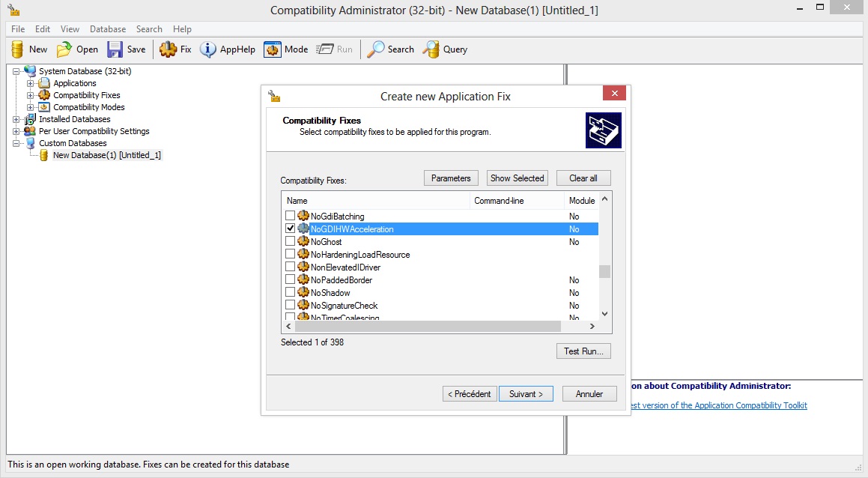Click the wizard banner image in dialog header
Image resolution: width=868 pixels, height=478 pixels.
tap(604, 130)
